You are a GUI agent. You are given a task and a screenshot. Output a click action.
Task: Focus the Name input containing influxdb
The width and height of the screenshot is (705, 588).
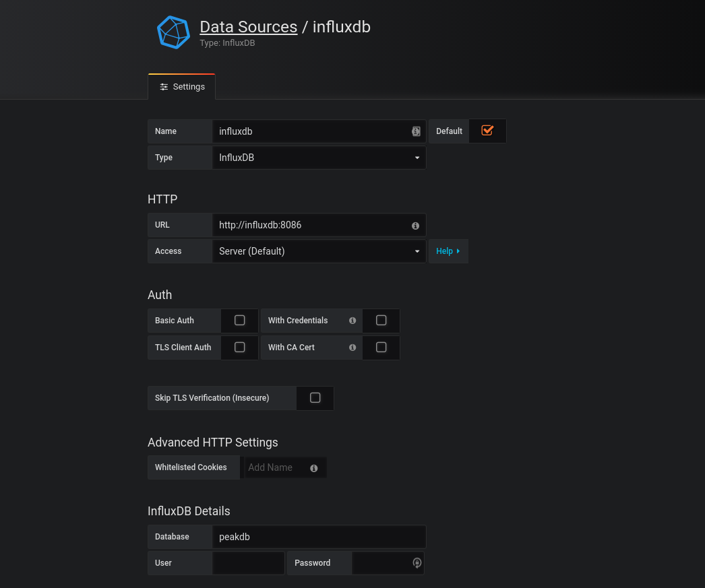coord(319,131)
